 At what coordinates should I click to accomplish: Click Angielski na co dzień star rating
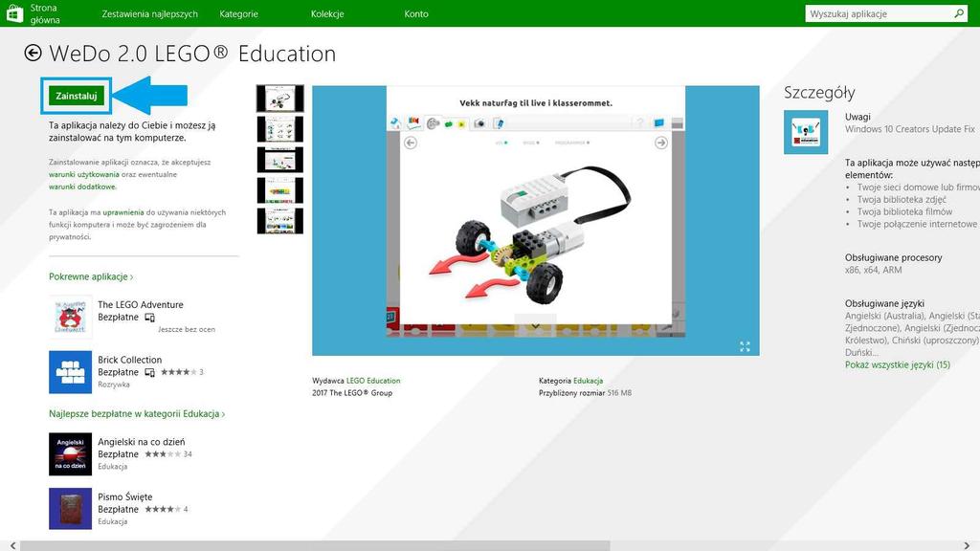(163, 454)
